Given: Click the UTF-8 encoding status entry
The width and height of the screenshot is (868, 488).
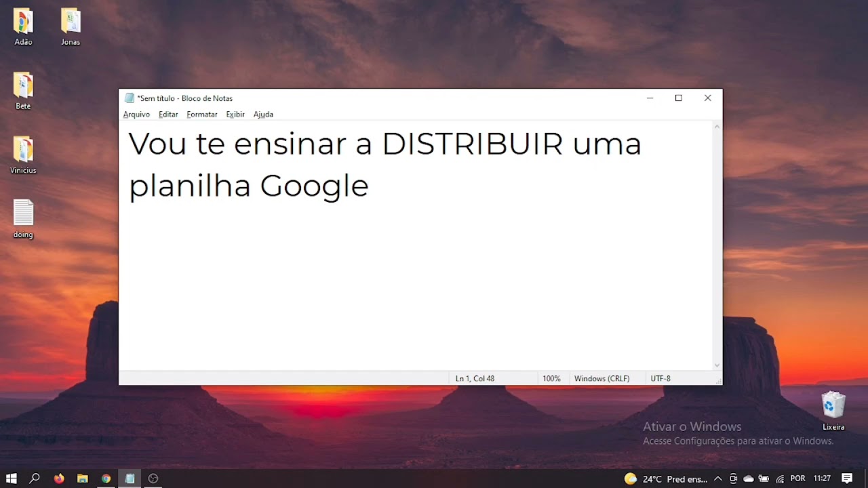Looking at the screenshot, I should pyautogui.click(x=660, y=378).
